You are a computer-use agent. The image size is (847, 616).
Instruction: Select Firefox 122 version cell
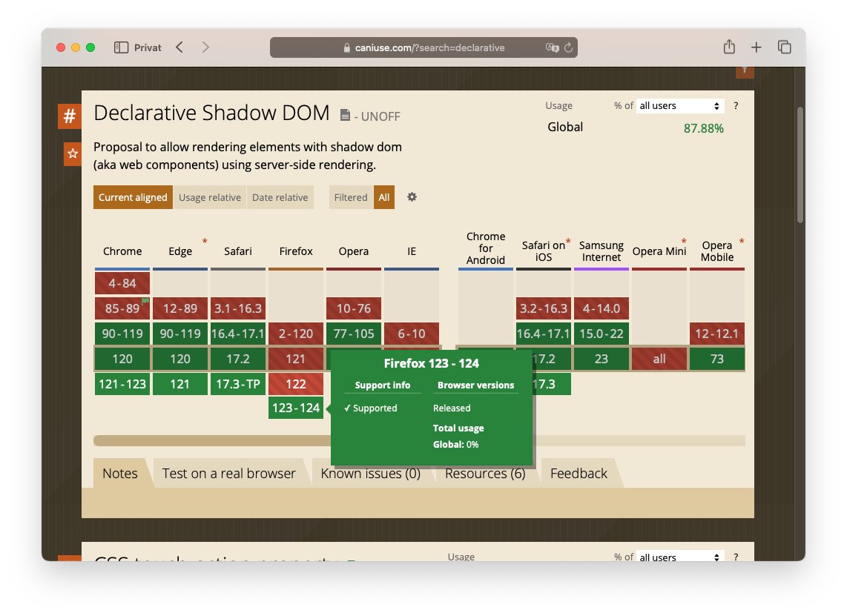click(x=295, y=384)
